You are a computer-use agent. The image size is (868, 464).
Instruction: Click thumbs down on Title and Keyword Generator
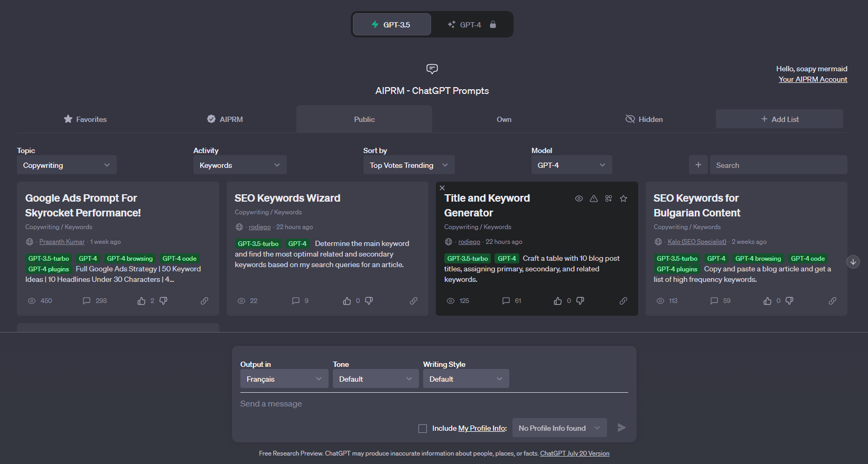click(x=580, y=301)
